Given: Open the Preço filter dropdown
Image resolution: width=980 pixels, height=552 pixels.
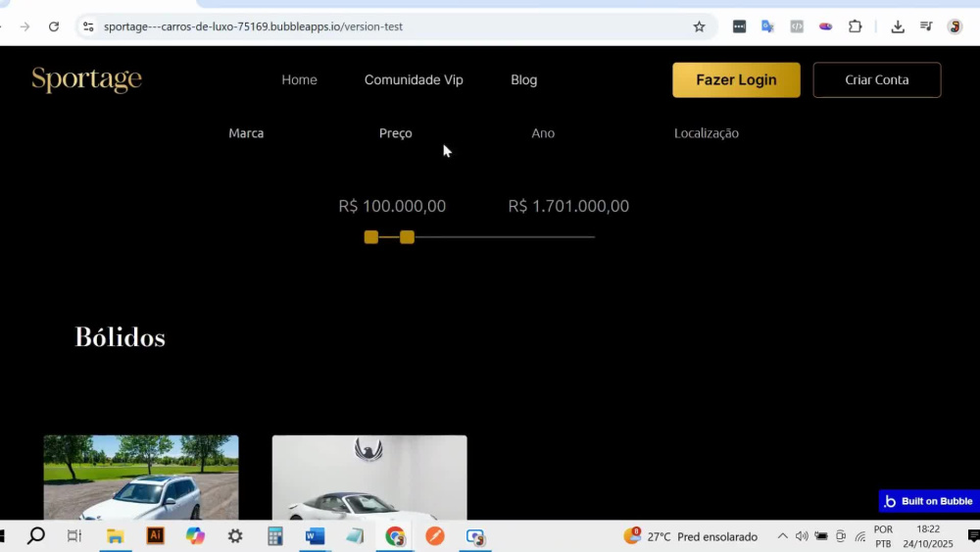Looking at the screenshot, I should pos(396,133).
